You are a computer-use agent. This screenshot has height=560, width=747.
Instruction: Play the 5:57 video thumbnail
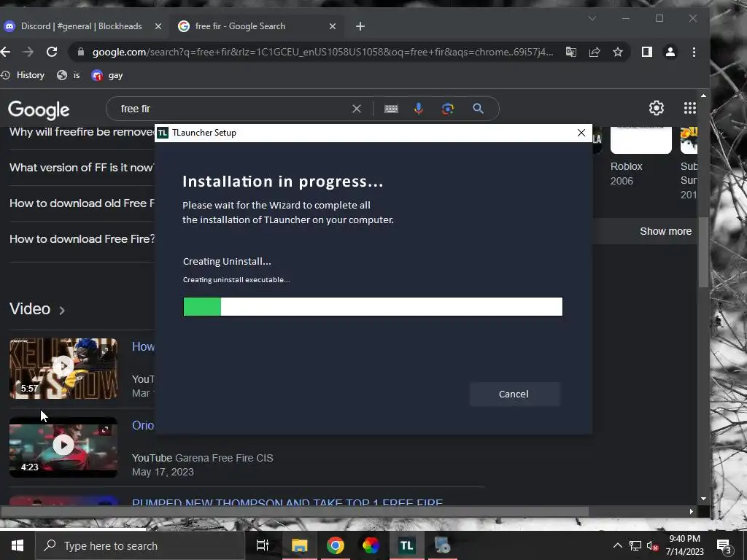(x=63, y=368)
